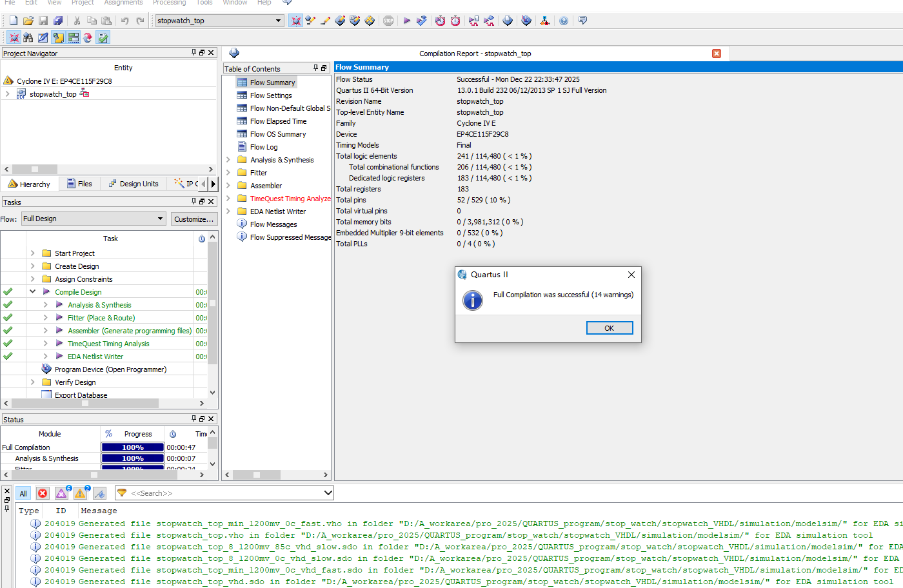Click the Stop Processing icon

pyautogui.click(x=388, y=21)
